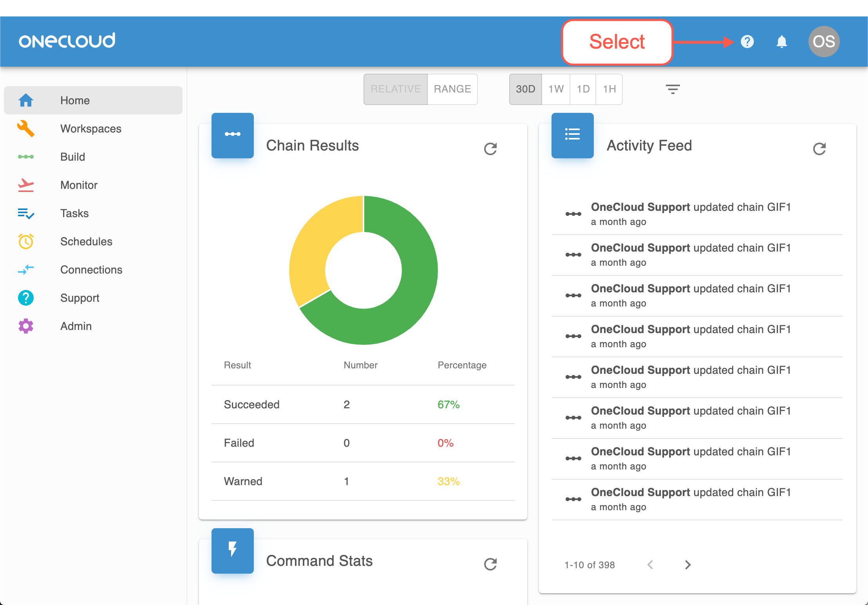Go to previous activity feed page
Image resolution: width=868 pixels, height=605 pixels.
(650, 565)
